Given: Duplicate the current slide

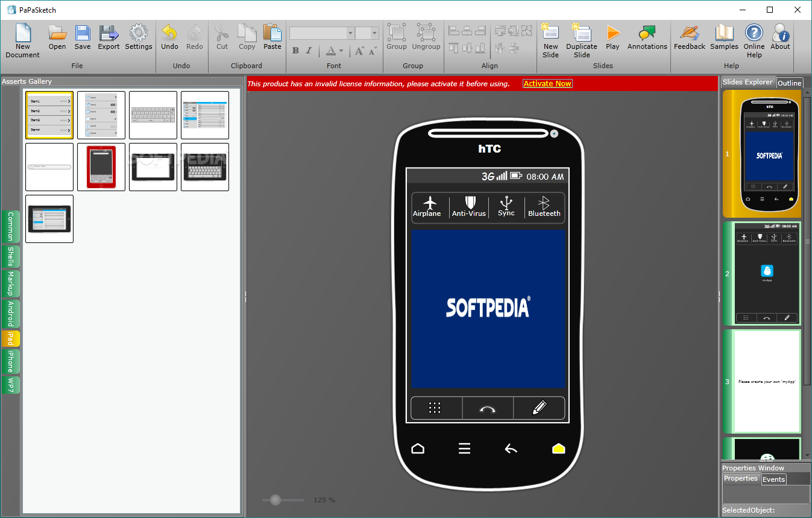Looking at the screenshot, I should (x=582, y=40).
